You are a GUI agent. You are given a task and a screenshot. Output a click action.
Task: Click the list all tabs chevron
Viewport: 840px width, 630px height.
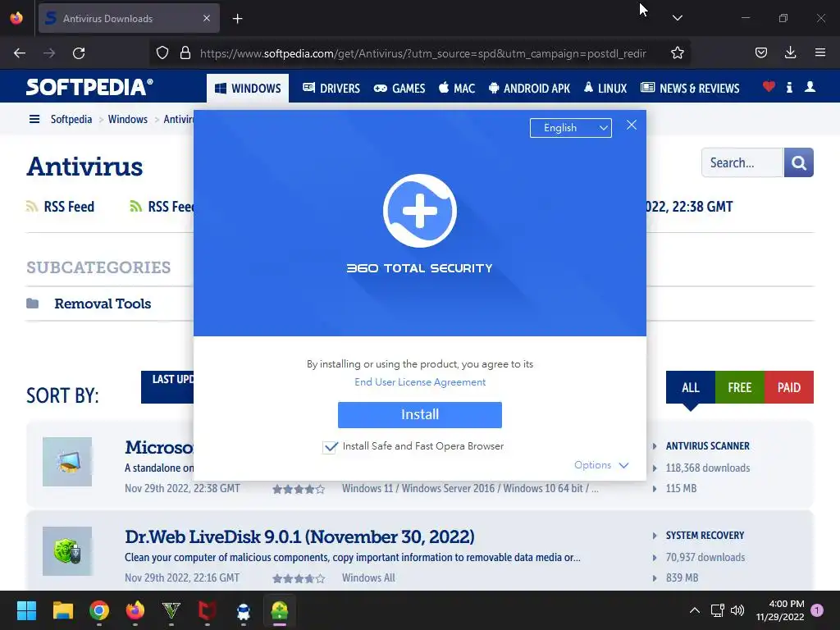677,18
